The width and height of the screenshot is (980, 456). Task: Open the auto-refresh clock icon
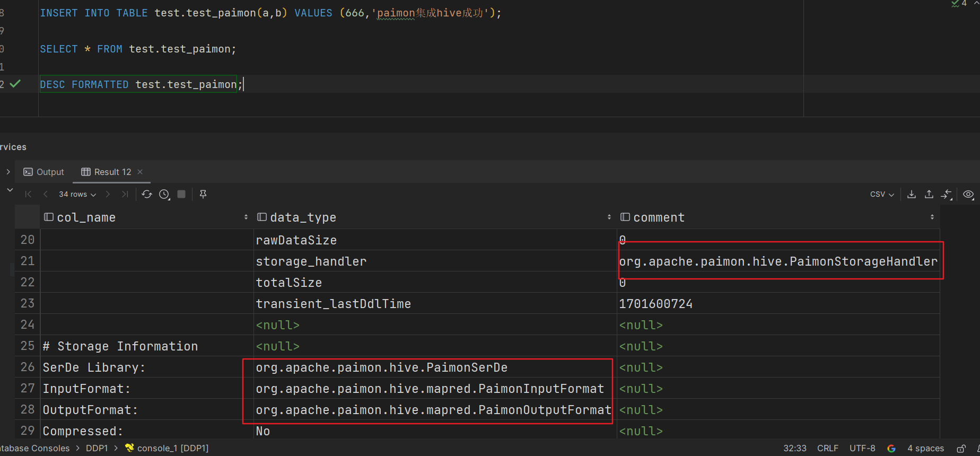(164, 194)
